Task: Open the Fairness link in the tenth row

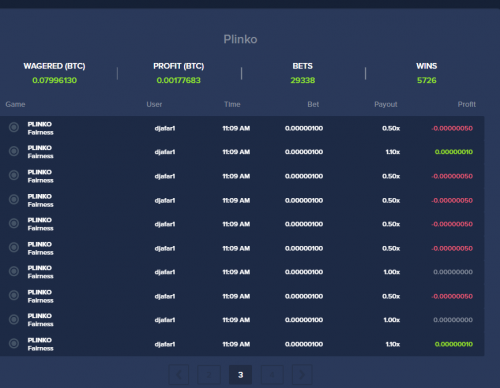Action: pos(41,349)
